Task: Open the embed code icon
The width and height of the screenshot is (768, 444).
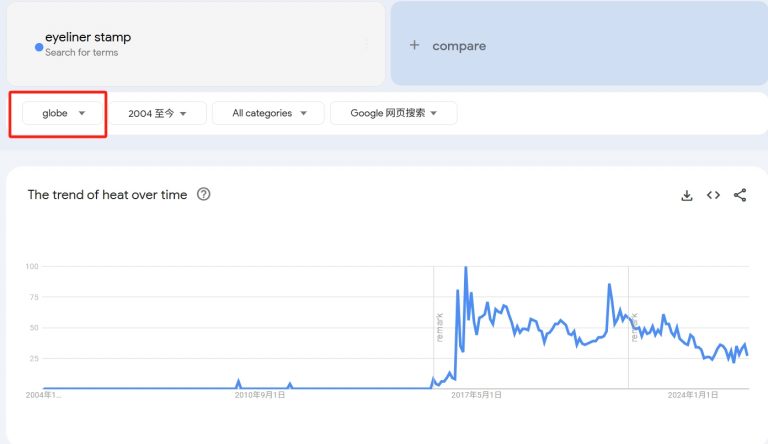Action: tap(713, 195)
